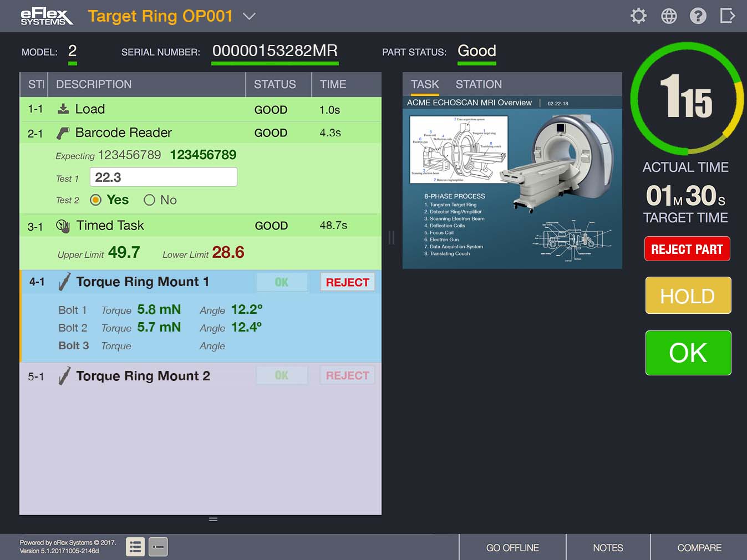
Task: Select No for Test 2
Action: [x=149, y=200]
